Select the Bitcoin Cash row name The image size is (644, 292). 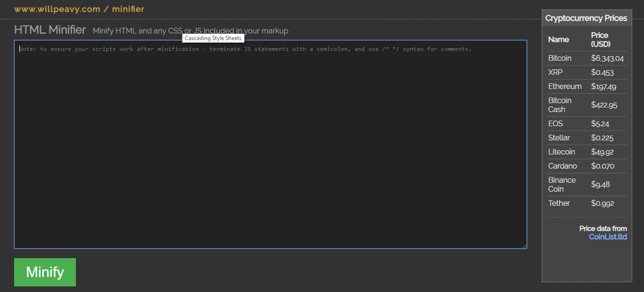point(560,105)
